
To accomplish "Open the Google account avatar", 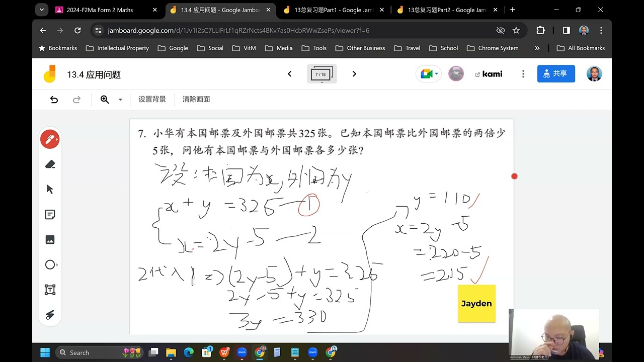I will tap(594, 74).
